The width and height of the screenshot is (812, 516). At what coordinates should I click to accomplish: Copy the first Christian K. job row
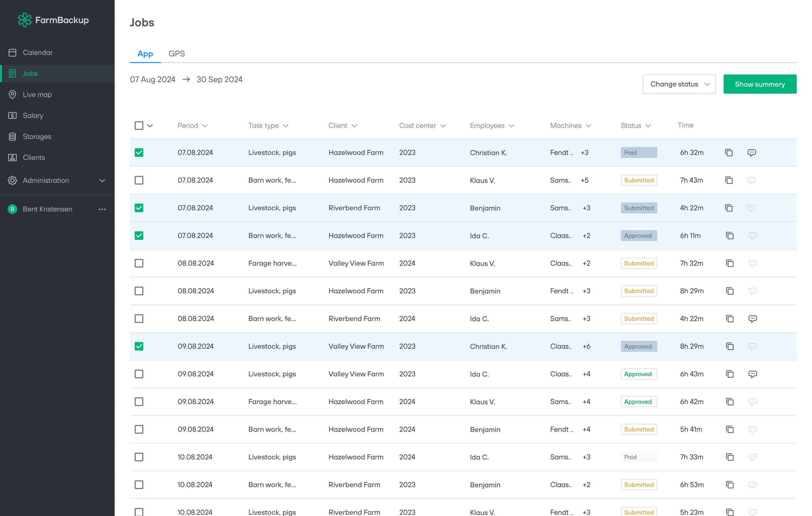(729, 153)
